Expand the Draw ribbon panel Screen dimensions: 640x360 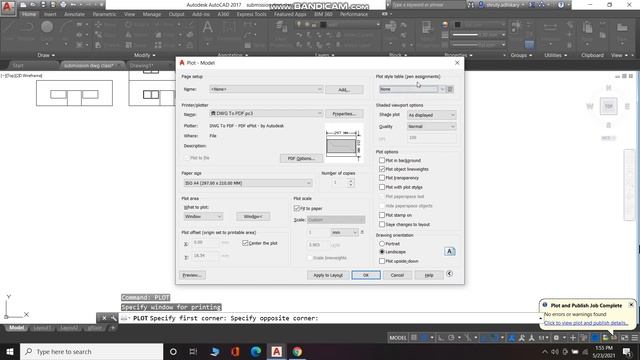pos(46,55)
